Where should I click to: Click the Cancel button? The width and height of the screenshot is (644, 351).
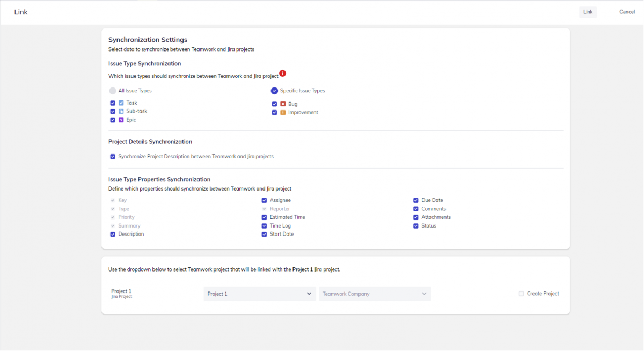pos(627,11)
